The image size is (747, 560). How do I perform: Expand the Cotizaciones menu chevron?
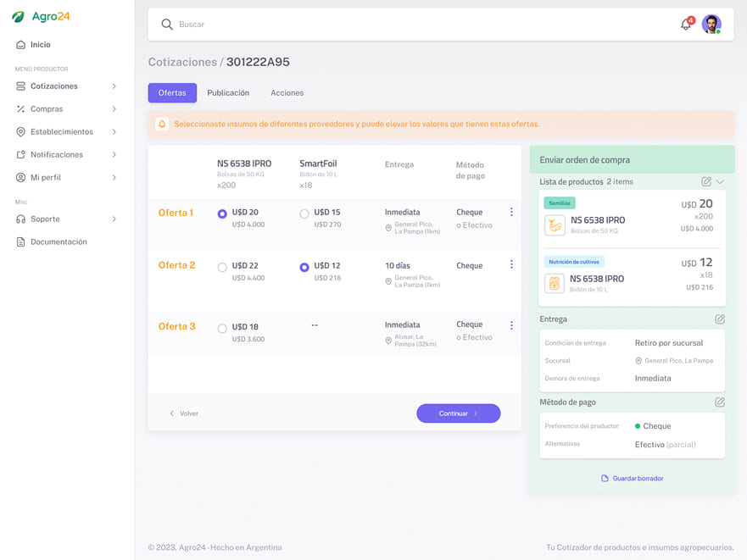(114, 86)
